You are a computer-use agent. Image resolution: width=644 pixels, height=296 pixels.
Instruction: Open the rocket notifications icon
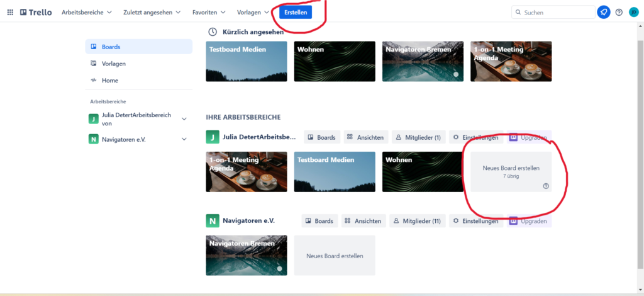tap(603, 13)
